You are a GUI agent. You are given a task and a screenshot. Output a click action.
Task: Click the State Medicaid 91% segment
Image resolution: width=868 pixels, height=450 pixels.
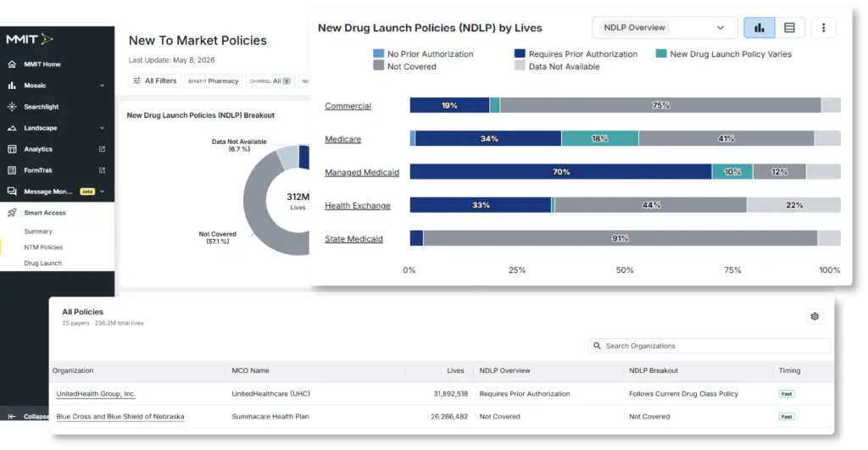pyautogui.click(x=620, y=238)
